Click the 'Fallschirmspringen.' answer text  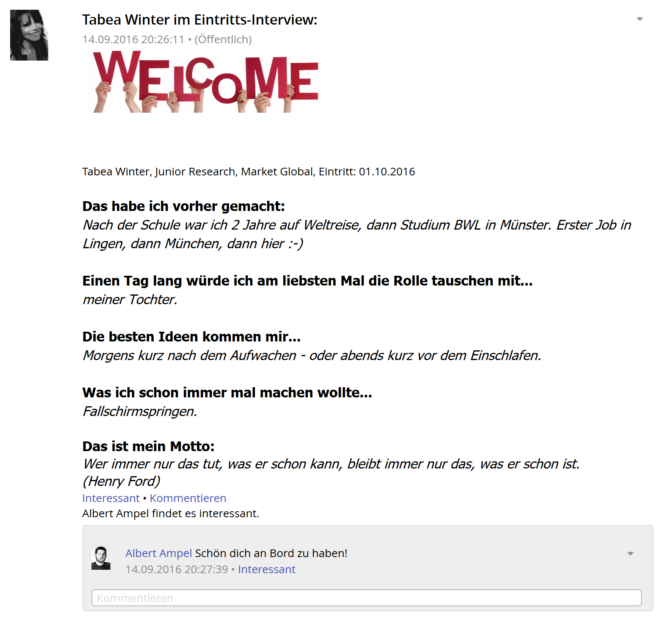140,411
